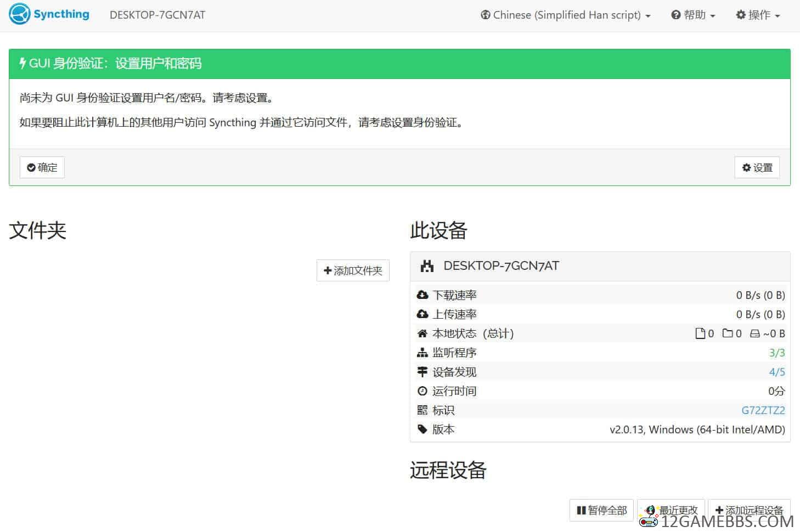Image resolution: width=800 pixels, height=532 pixels.
Task: Open the device ID link G72ZTZ2
Action: coord(763,410)
